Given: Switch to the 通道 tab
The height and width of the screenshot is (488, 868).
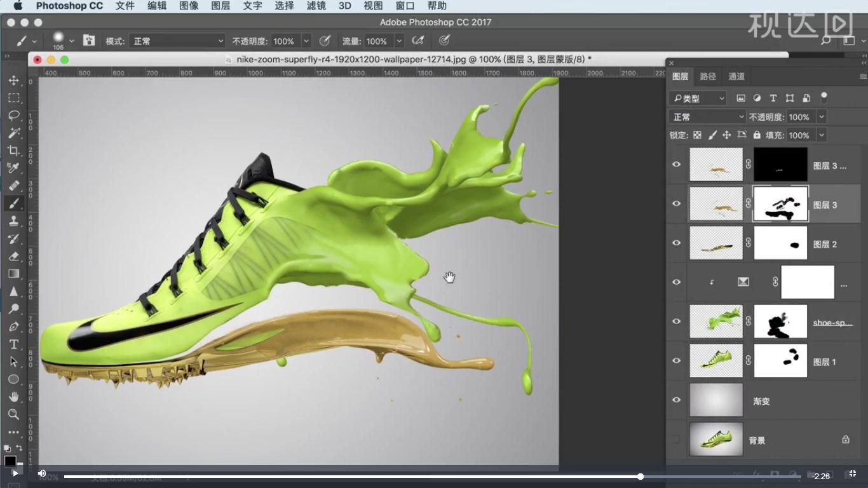Looking at the screenshot, I should pyautogui.click(x=736, y=76).
